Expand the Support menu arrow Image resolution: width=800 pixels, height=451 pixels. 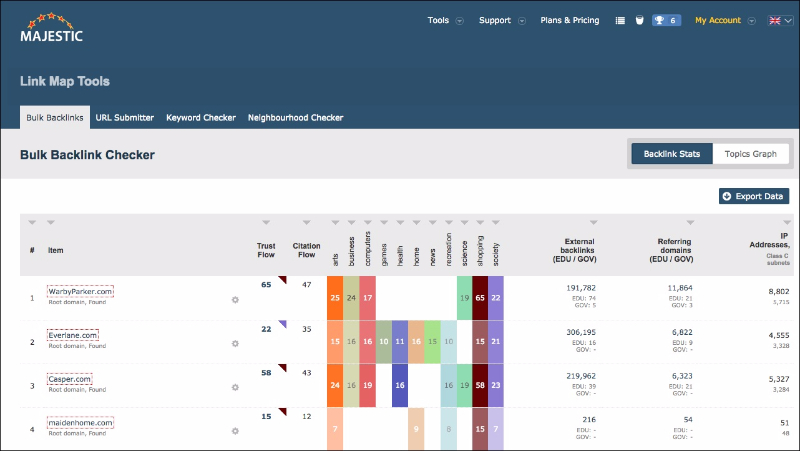(x=522, y=21)
